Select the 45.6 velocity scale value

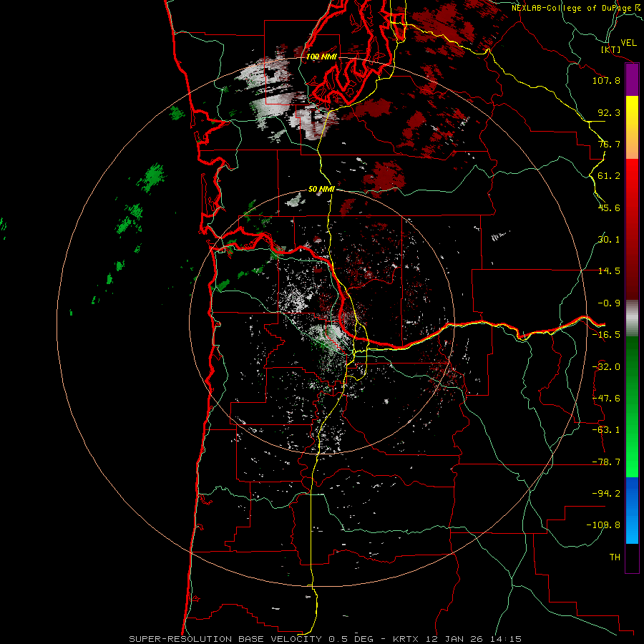tap(609, 208)
